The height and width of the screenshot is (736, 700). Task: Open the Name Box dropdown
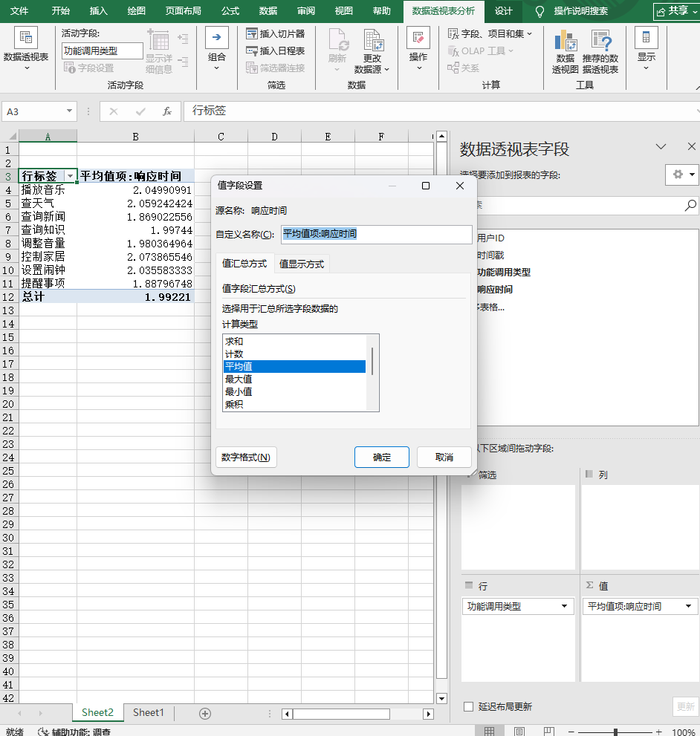click(69, 111)
